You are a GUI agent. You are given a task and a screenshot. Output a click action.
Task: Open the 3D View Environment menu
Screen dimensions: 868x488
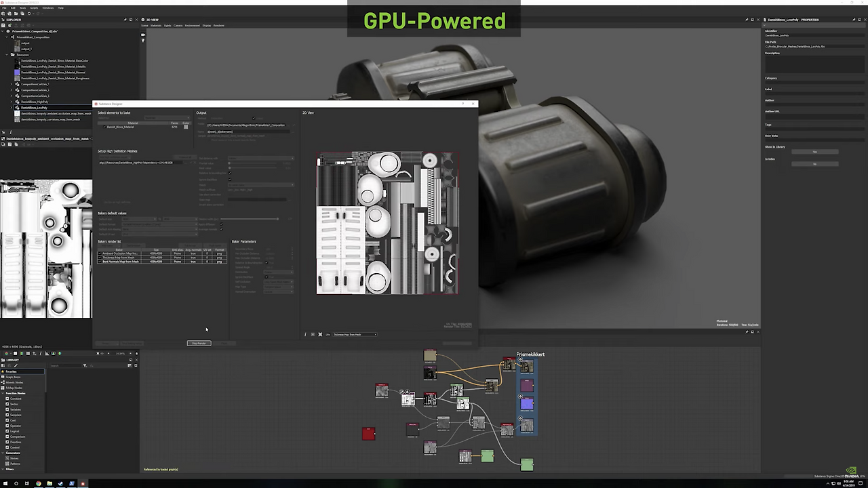(193, 26)
